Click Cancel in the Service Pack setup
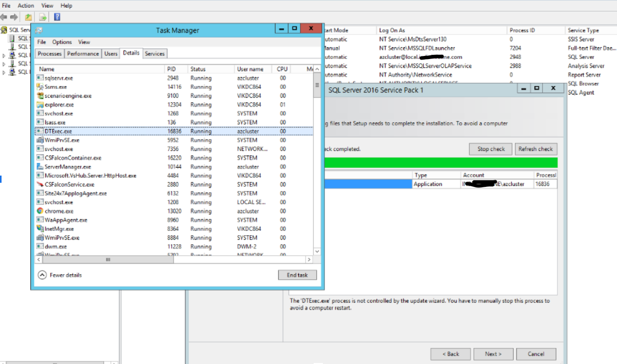This screenshot has width=617, height=364. coord(536,354)
